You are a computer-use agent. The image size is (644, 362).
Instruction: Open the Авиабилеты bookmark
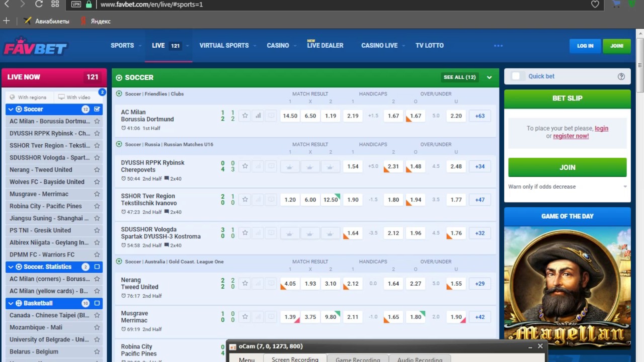click(x=46, y=21)
